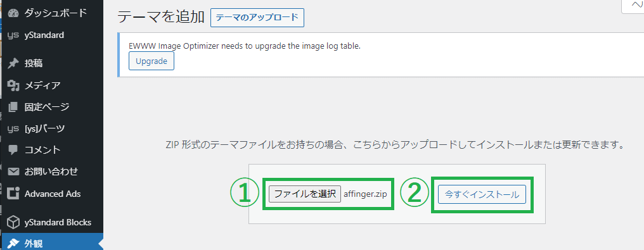Click the envelope icon beside お問い合わせ
The image size is (644, 250).
click(13, 172)
